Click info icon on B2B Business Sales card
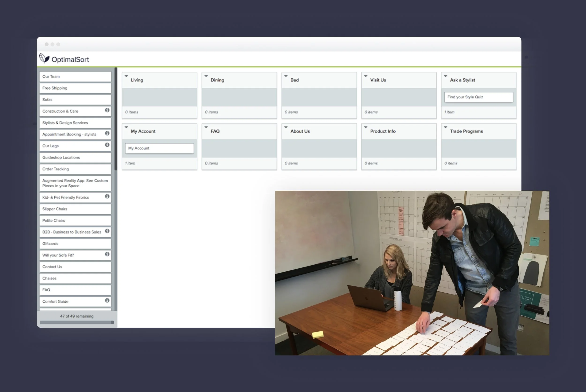 107,231
